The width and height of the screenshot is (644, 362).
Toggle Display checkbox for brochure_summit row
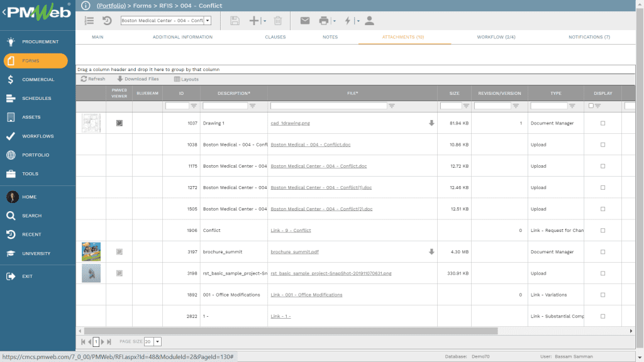(603, 252)
